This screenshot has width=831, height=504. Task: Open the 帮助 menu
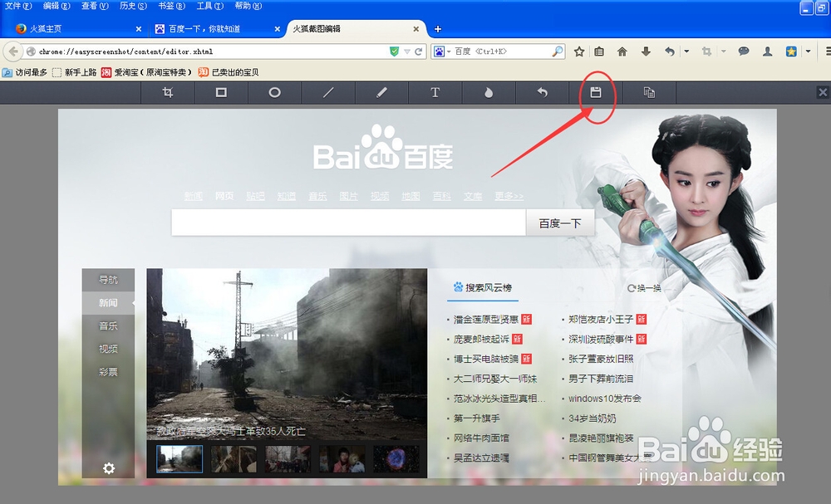coord(248,6)
